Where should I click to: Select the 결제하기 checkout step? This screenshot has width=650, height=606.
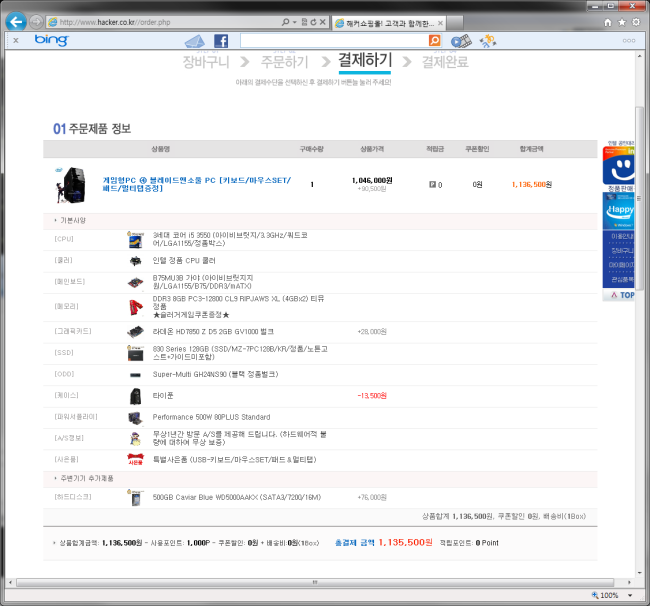click(365, 61)
